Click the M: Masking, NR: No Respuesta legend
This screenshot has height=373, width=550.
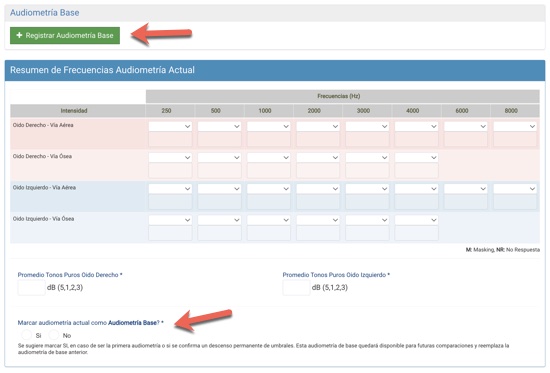coord(503,250)
